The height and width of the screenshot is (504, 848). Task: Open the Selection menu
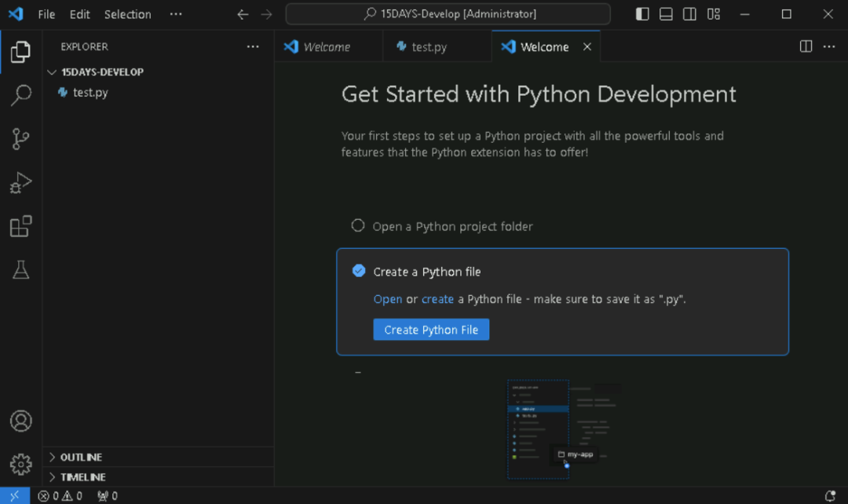pyautogui.click(x=128, y=14)
